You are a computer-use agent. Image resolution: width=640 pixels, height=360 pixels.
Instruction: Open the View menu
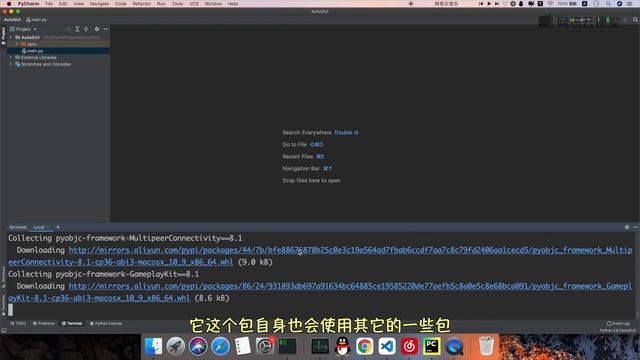(x=78, y=4)
